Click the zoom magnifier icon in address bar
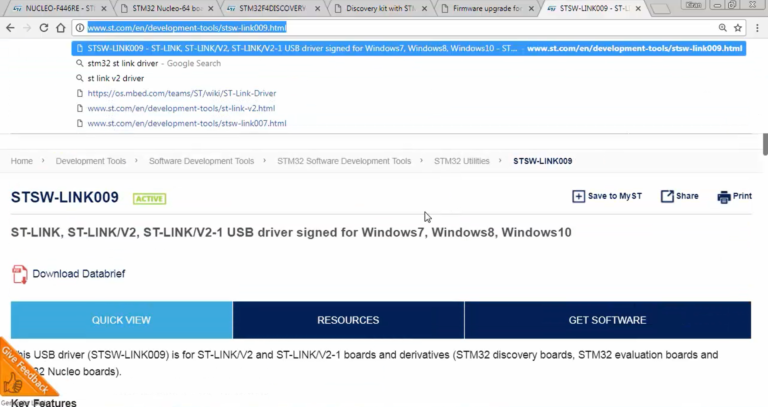The width and height of the screenshot is (768, 407). 722,28
